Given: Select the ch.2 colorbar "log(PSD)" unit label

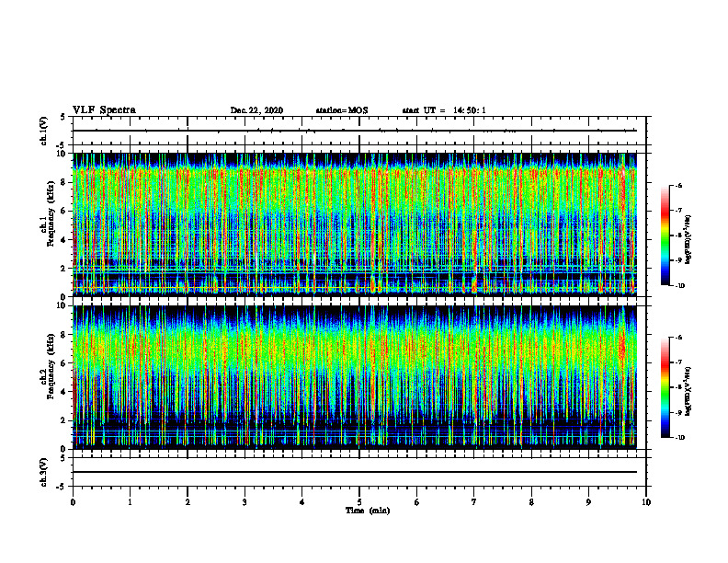Looking at the screenshot, I should pos(688,391).
